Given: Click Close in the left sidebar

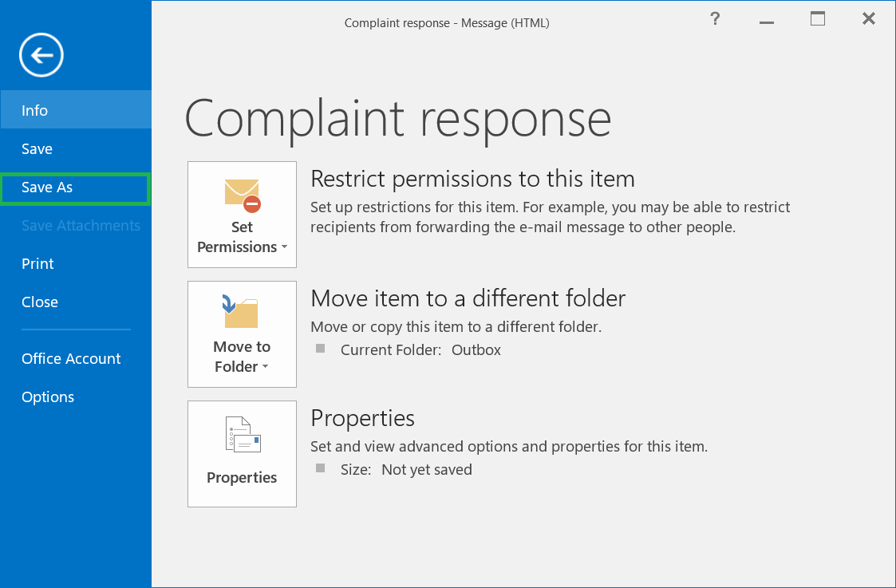Looking at the screenshot, I should [40, 302].
